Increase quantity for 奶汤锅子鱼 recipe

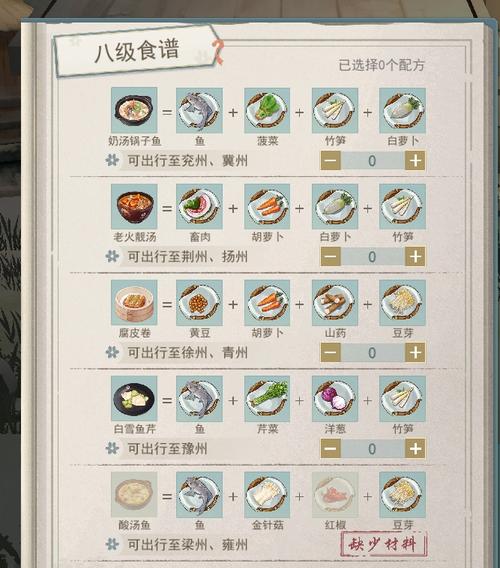[415, 160]
